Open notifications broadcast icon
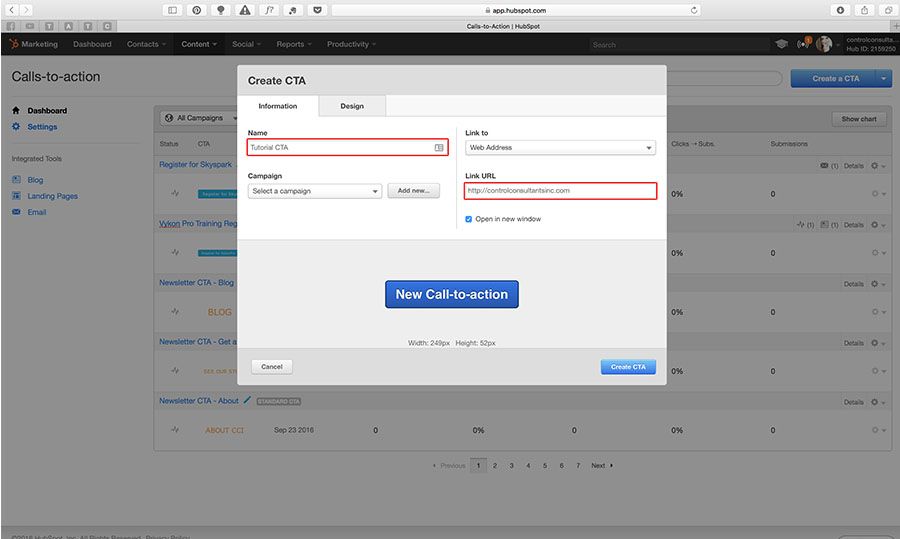Screen dimensions: 900x539 click(x=804, y=44)
